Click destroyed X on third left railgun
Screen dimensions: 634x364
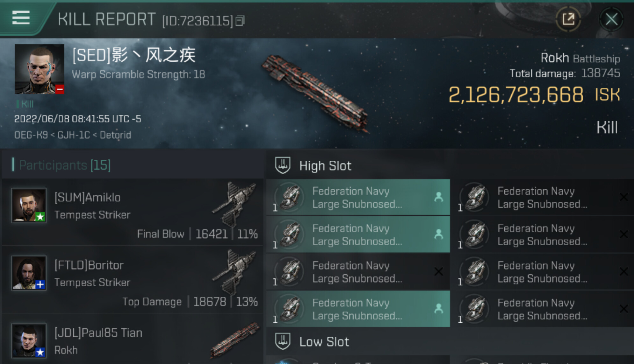pyautogui.click(x=439, y=271)
